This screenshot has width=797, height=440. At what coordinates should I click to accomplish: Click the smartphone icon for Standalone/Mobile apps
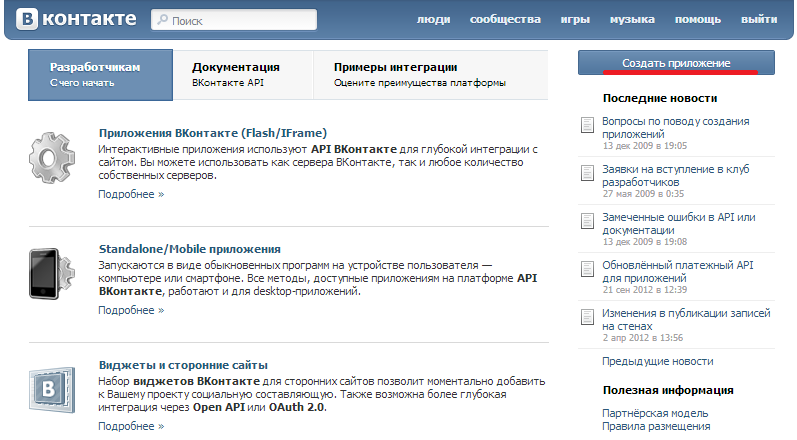52,274
